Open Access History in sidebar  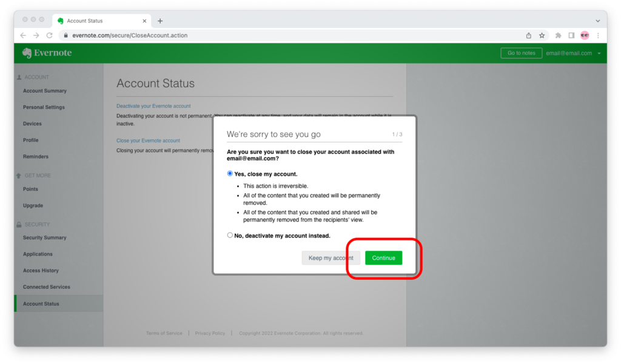click(x=41, y=271)
